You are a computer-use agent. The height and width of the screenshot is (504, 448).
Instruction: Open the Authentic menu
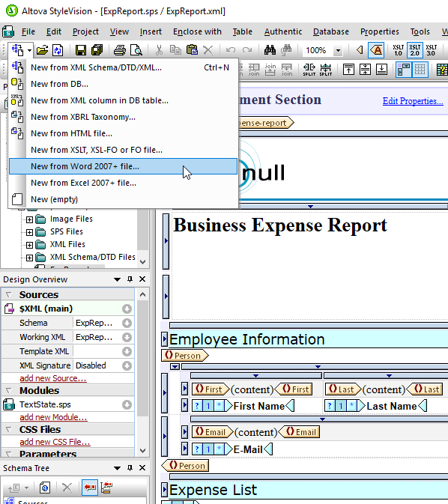coord(283,31)
